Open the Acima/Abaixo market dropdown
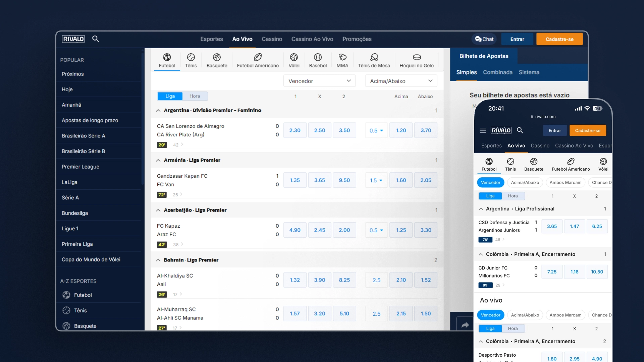This screenshot has width=644, height=362. click(401, 81)
